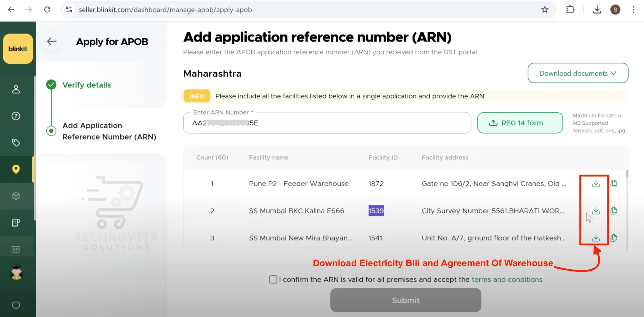The height and width of the screenshot is (317, 644).
Task: Open the location pin sidebar icon
Action: point(16,169)
